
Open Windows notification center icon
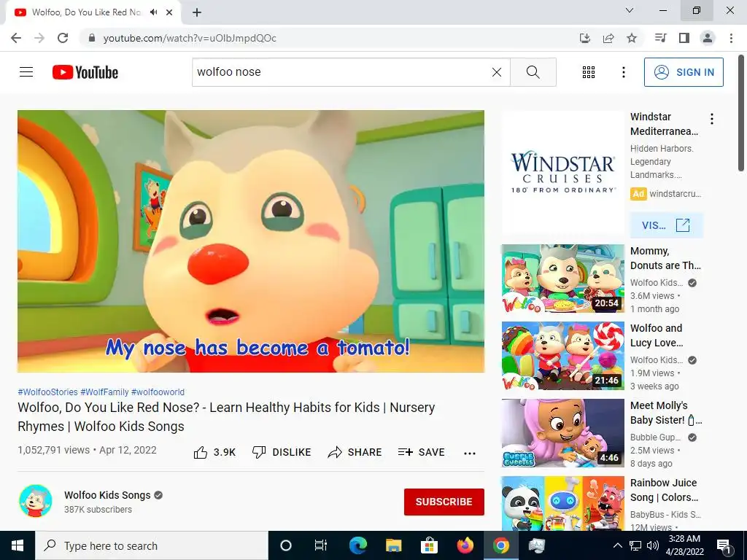click(x=724, y=545)
